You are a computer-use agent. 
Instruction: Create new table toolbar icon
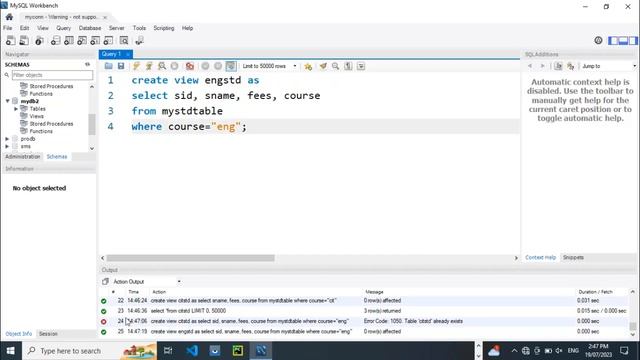(x=69, y=40)
